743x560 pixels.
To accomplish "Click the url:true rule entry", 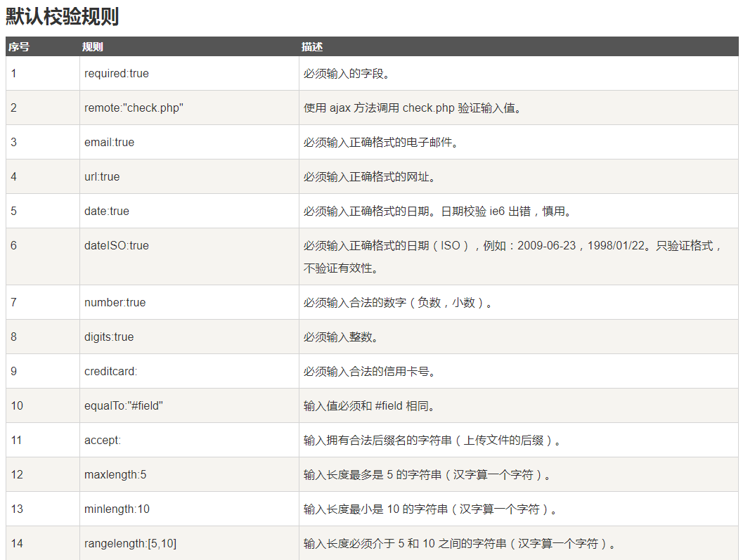I will (x=101, y=176).
